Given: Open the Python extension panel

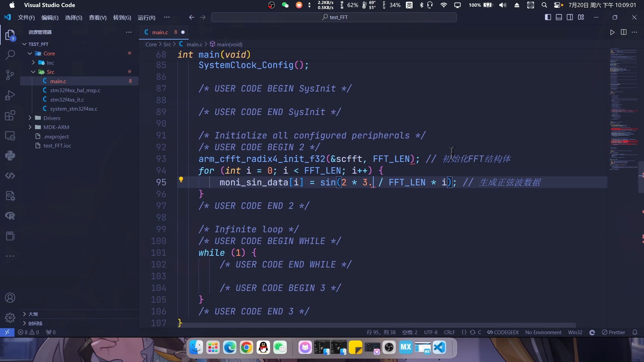Looking at the screenshot, I should pos(10,156).
